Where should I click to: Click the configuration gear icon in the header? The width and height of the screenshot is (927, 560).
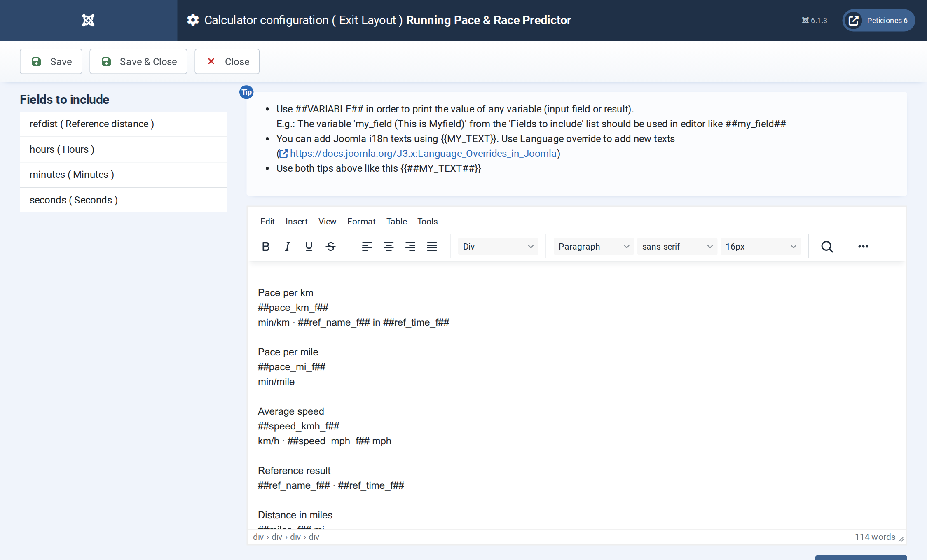coord(193,20)
